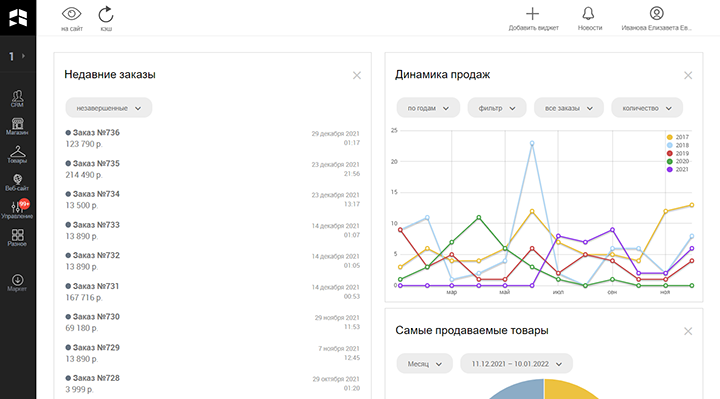Open the количество dropdown
The height and width of the screenshot is (399, 720).
pyautogui.click(x=647, y=108)
